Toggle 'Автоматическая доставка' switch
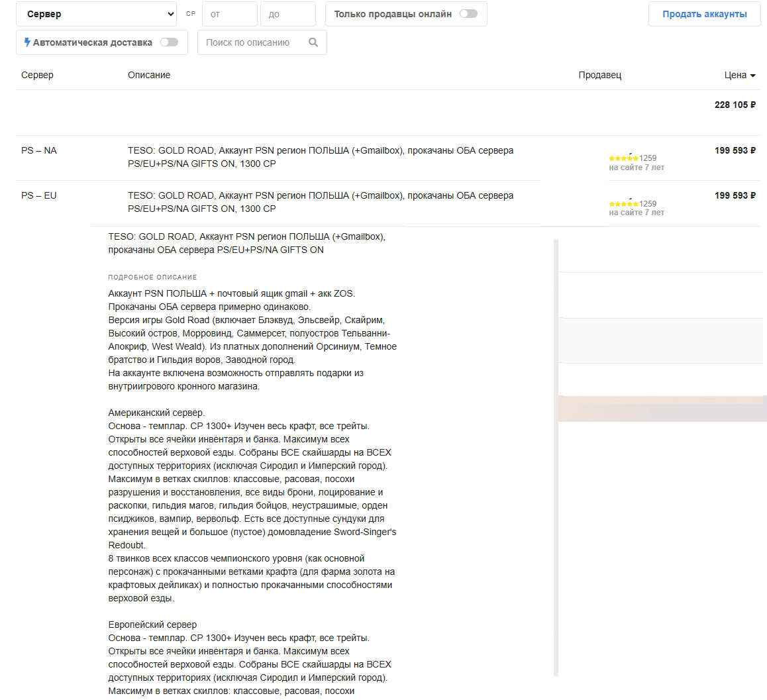The width and height of the screenshot is (767, 700). (170, 42)
